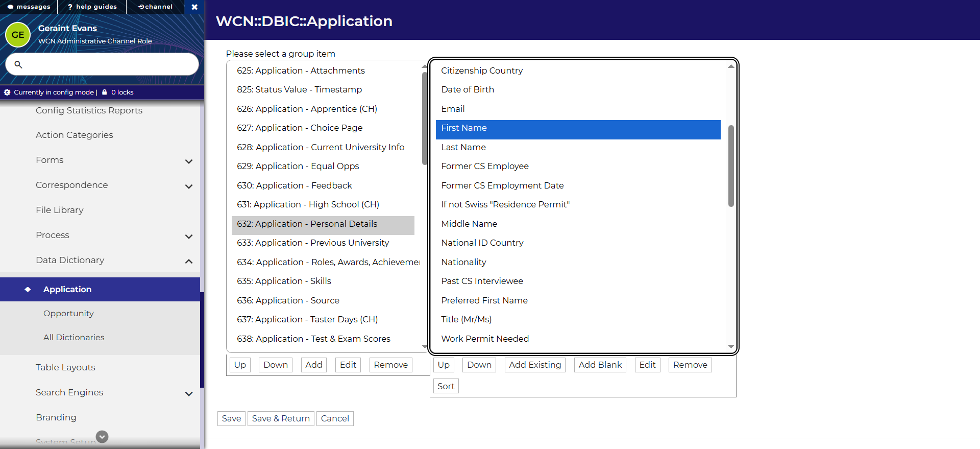Click the GE user avatar

[x=18, y=35]
